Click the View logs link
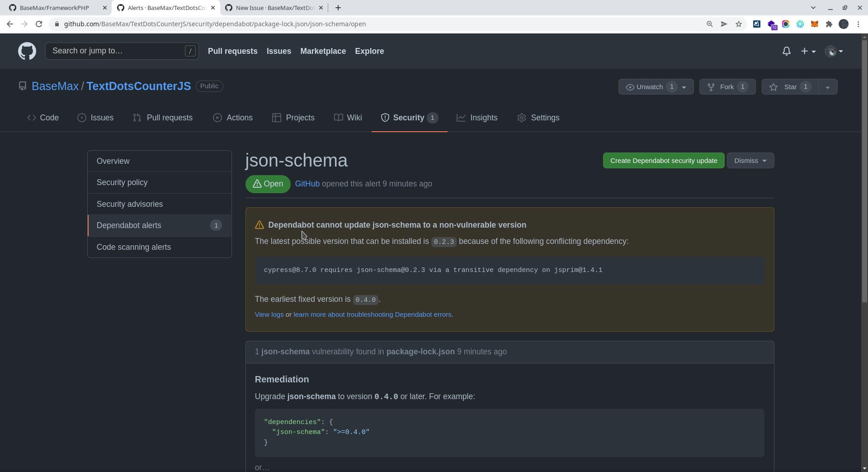Viewport: 868px width, 472px height. pyautogui.click(x=269, y=315)
